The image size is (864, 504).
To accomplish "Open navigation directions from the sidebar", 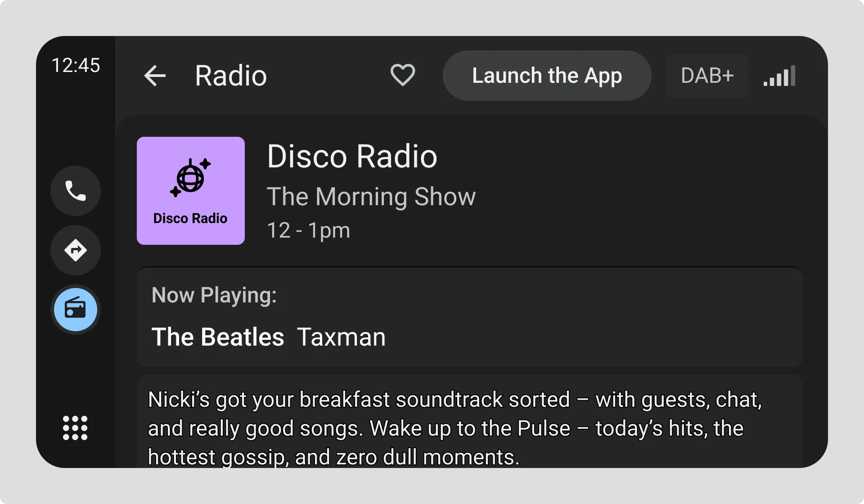I will pyautogui.click(x=76, y=250).
